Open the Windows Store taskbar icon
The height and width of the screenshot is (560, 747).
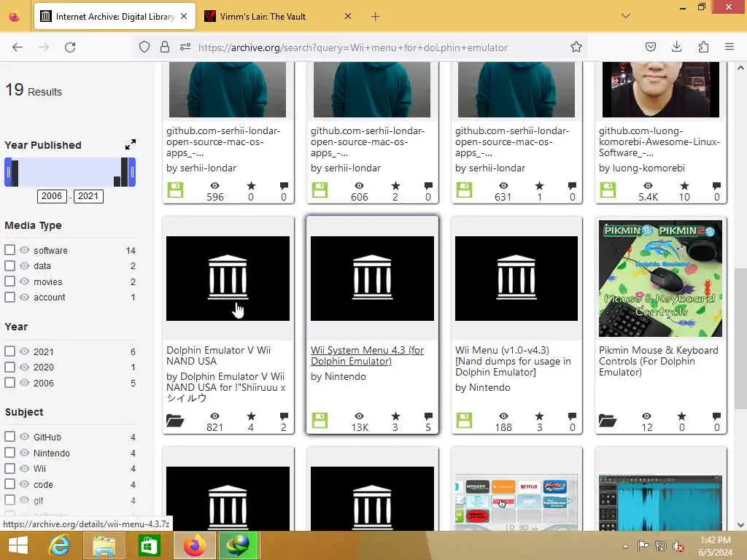click(149, 545)
